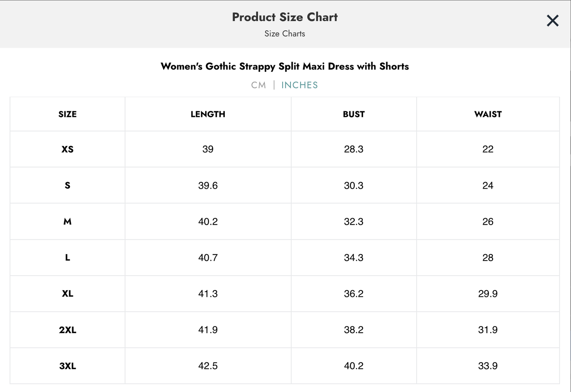Select the BUST column header

353,114
